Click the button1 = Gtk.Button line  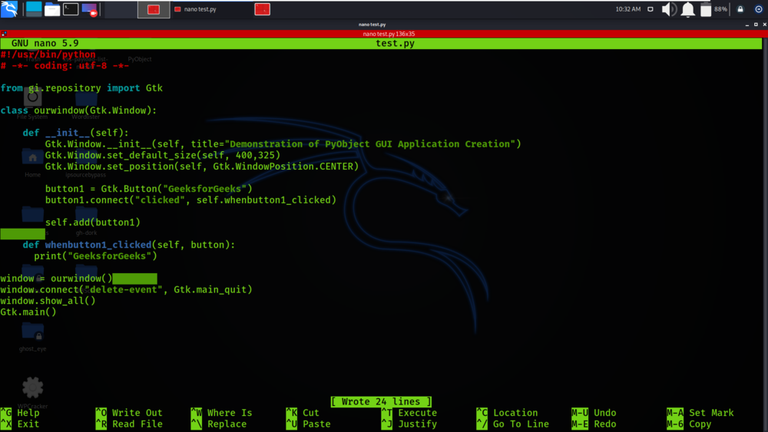point(148,189)
